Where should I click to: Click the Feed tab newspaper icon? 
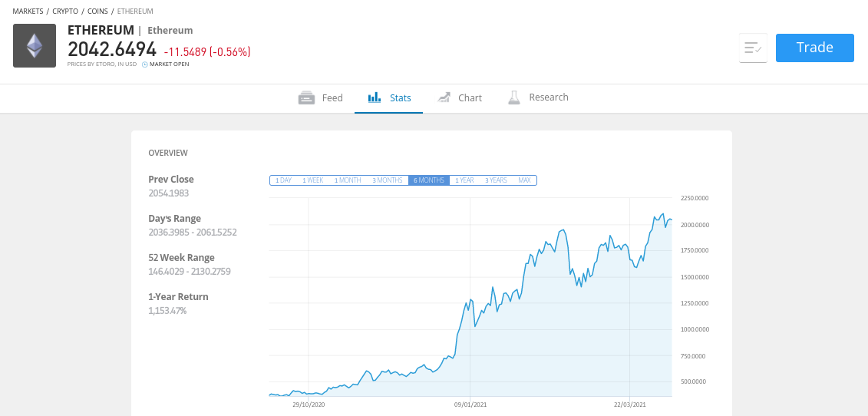tap(306, 97)
